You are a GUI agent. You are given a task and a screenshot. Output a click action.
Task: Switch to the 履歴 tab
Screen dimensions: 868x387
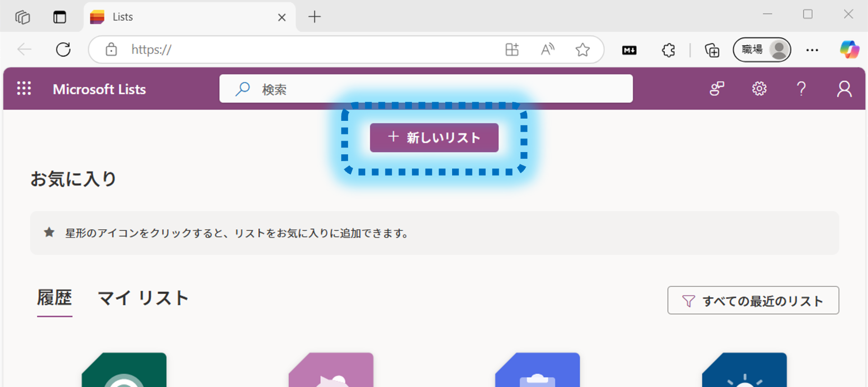[x=55, y=298]
